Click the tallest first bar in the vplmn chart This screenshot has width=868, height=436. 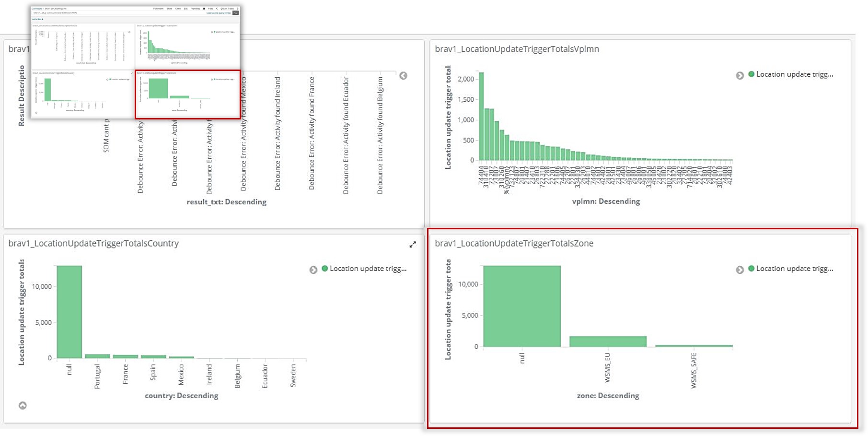click(482, 116)
